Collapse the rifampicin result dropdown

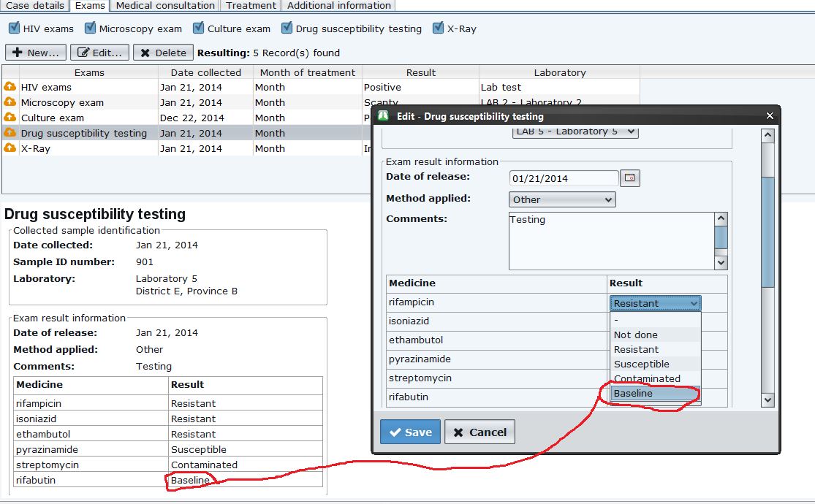pyautogui.click(x=655, y=303)
